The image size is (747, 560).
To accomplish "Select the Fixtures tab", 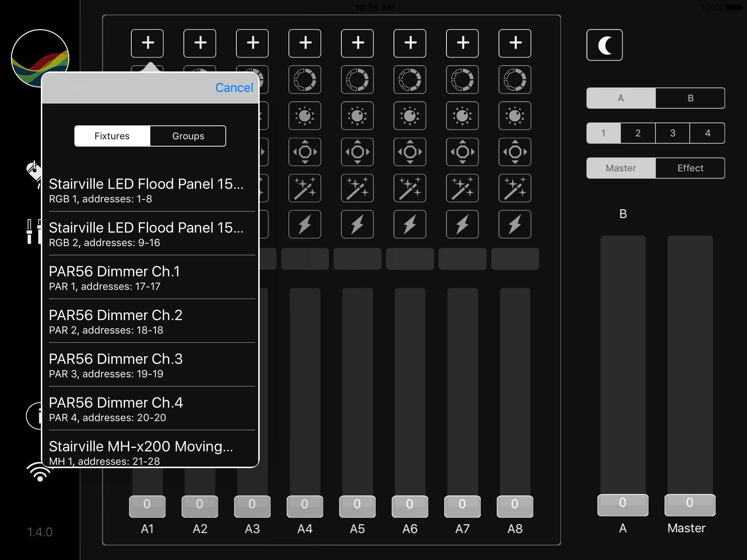I will click(x=112, y=136).
